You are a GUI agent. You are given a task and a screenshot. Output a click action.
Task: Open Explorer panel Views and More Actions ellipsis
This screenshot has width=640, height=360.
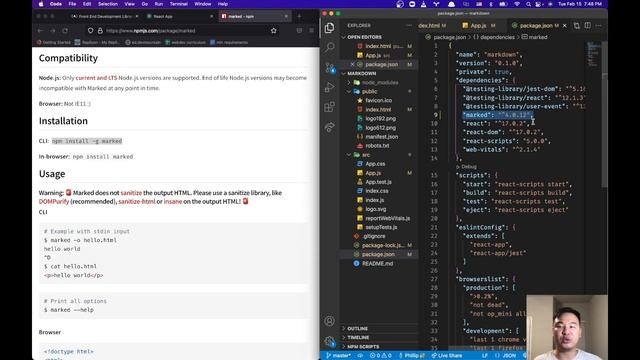click(x=409, y=25)
